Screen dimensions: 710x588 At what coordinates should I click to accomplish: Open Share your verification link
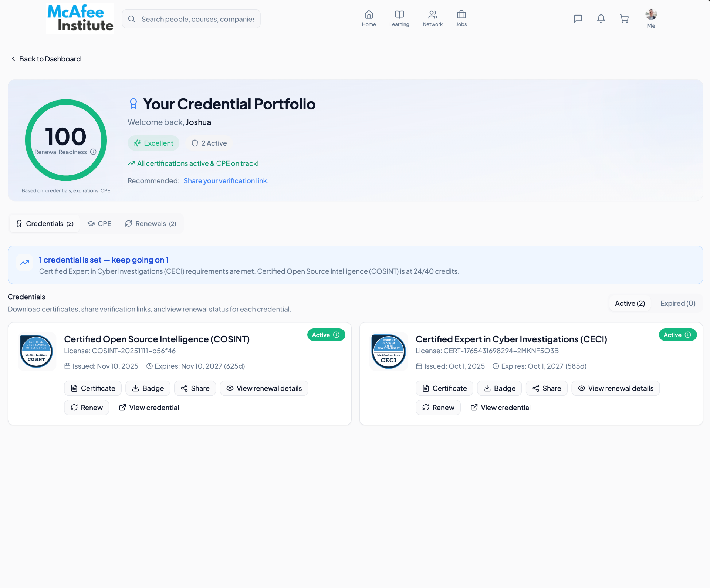tap(226, 181)
